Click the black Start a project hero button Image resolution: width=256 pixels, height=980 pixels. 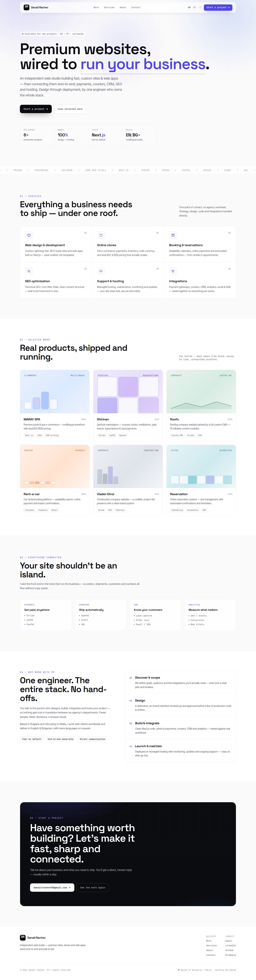click(x=36, y=109)
